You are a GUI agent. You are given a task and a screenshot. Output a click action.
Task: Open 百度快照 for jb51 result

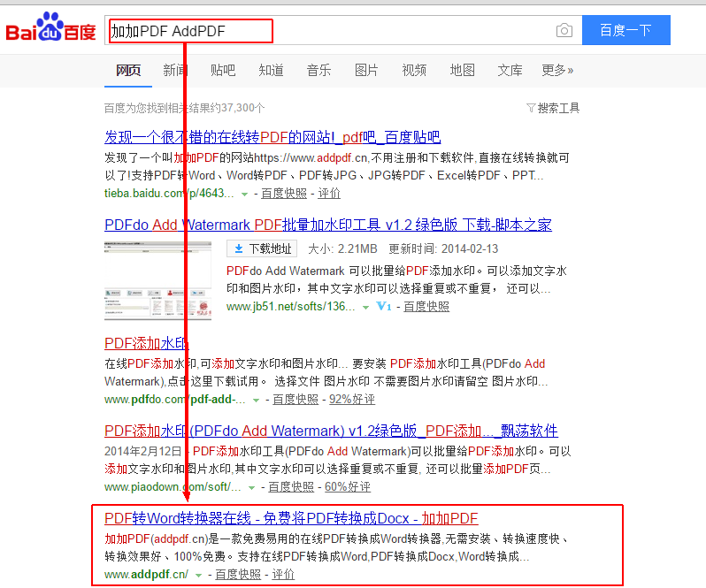pyautogui.click(x=426, y=306)
